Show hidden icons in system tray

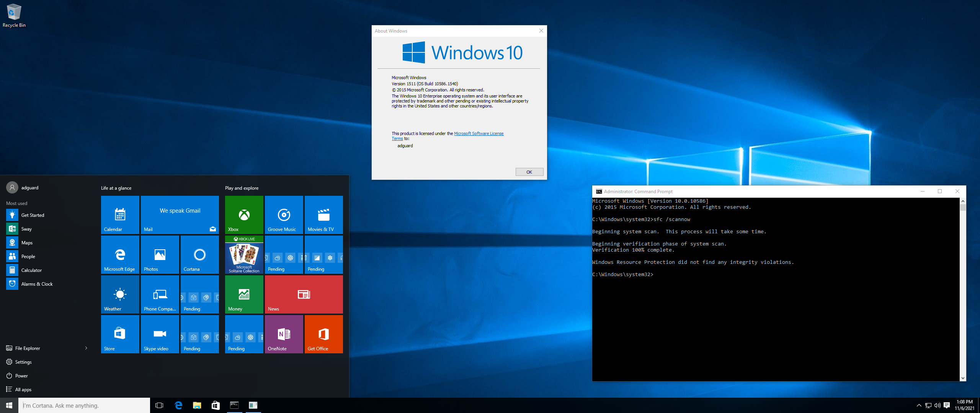click(919, 405)
